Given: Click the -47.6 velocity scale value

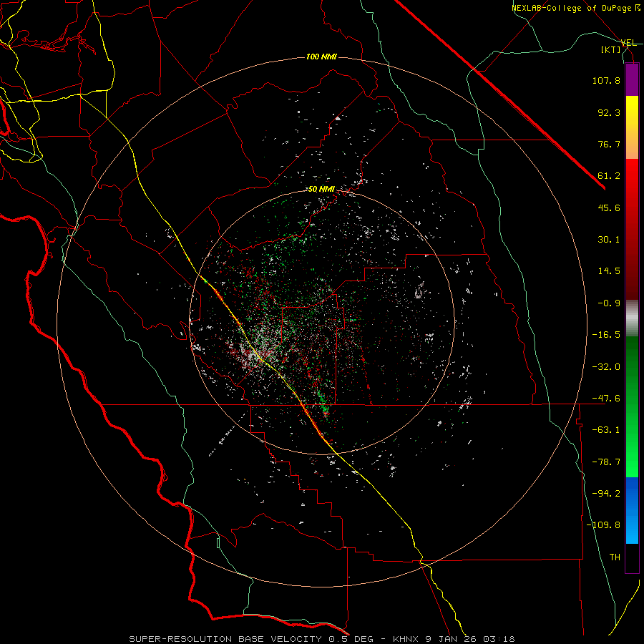Looking at the screenshot, I should click(x=606, y=399).
